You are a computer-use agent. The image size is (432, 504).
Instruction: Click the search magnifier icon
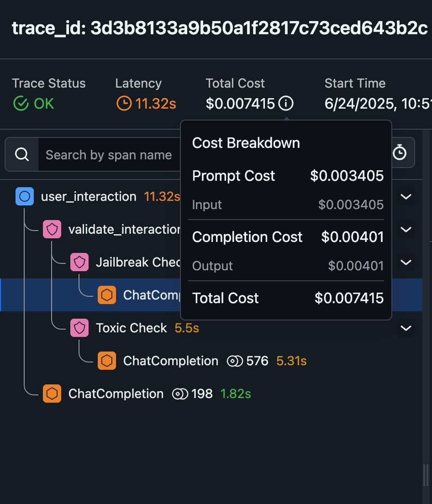tap(22, 155)
